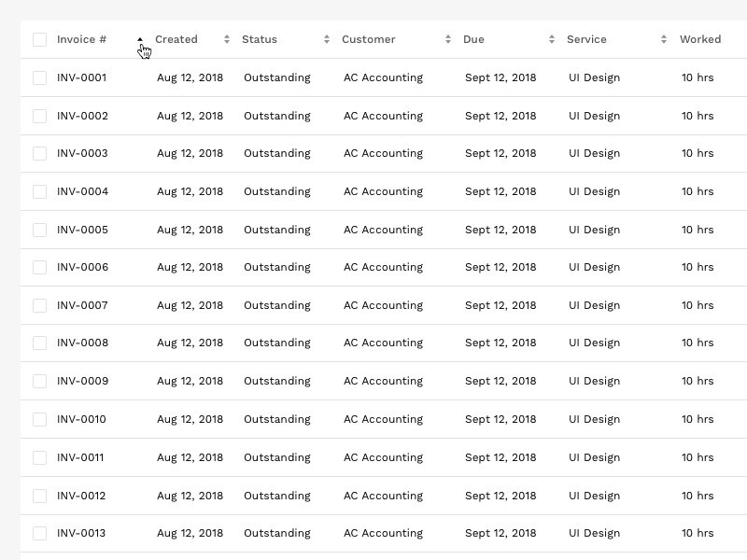This screenshot has width=747, height=560.
Task: Click Sept 12, 2018 due date of INV-0008
Action: 500,343
